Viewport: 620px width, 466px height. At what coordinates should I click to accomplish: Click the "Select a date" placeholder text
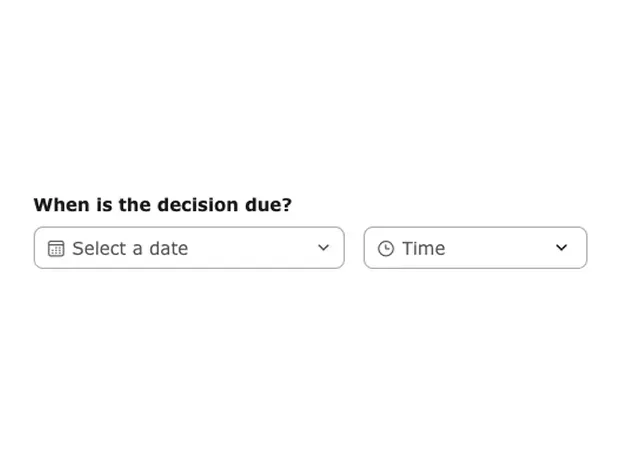click(x=130, y=248)
